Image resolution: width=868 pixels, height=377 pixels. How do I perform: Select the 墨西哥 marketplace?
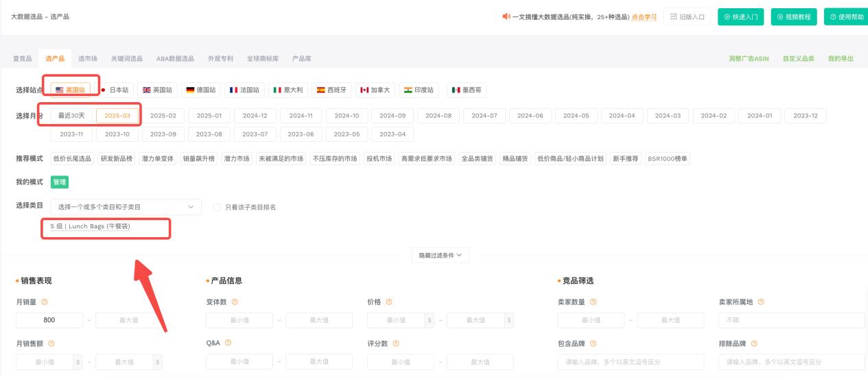pyautogui.click(x=467, y=90)
